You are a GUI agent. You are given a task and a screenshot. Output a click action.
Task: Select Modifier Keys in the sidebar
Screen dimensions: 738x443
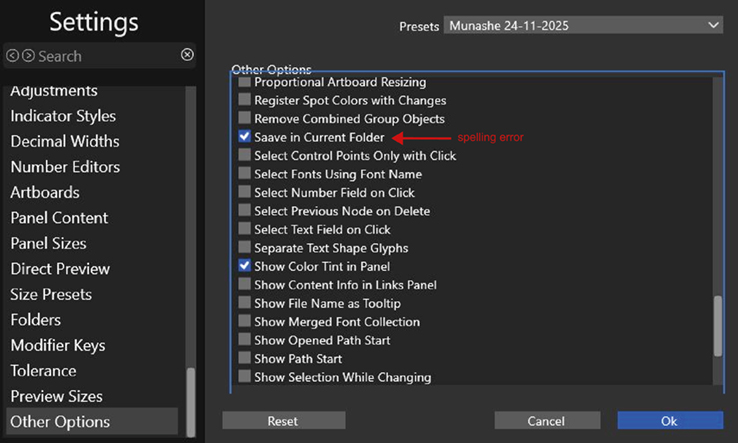pos(59,345)
